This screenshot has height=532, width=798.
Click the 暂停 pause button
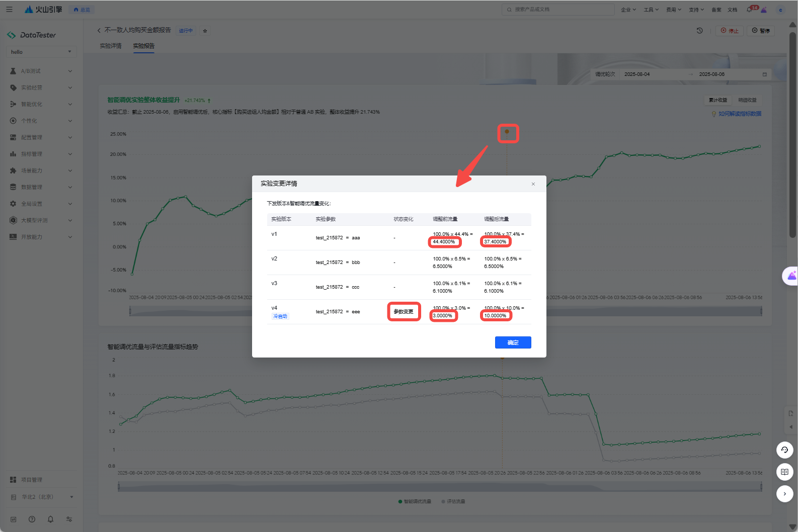[x=760, y=31]
